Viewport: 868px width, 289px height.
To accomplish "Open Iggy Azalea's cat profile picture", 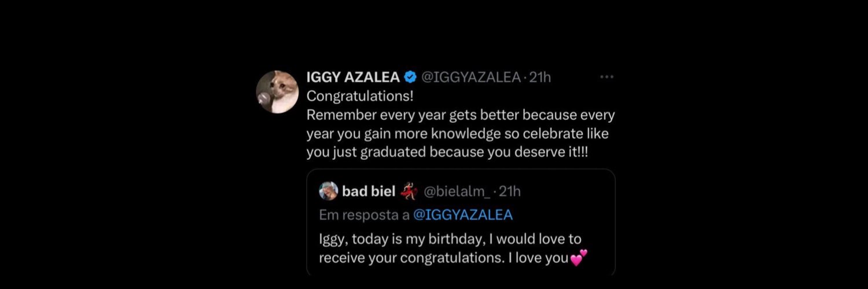I will [x=277, y=92].
